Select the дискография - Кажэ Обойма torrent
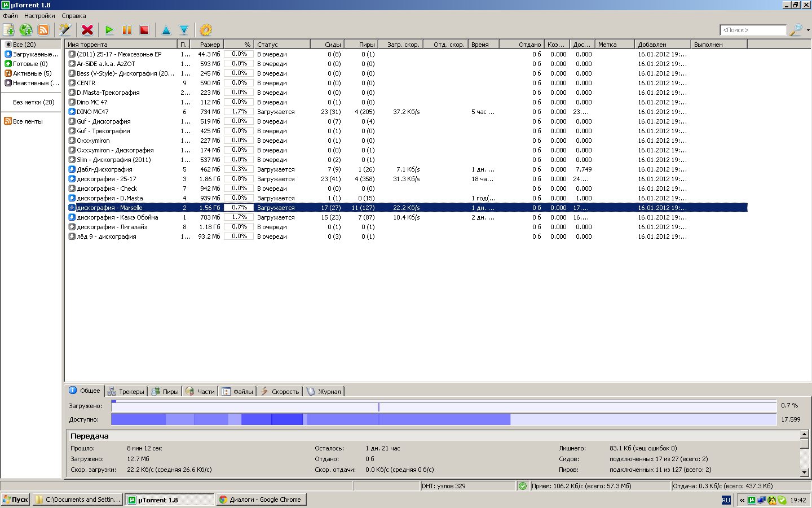Viewport: 812px width, 508px height. pyautogui.click(x=407, y=217)
